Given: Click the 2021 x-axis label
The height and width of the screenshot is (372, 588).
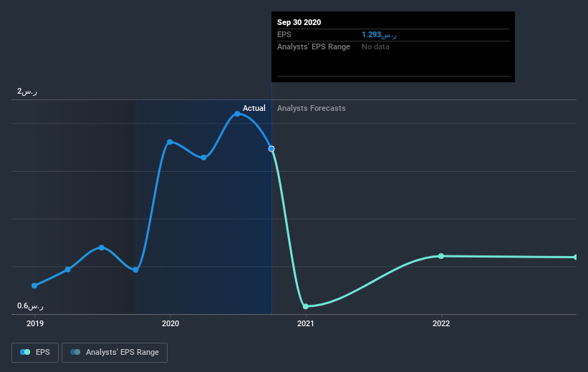Looking at the screenshot, I should click(306, 323).
